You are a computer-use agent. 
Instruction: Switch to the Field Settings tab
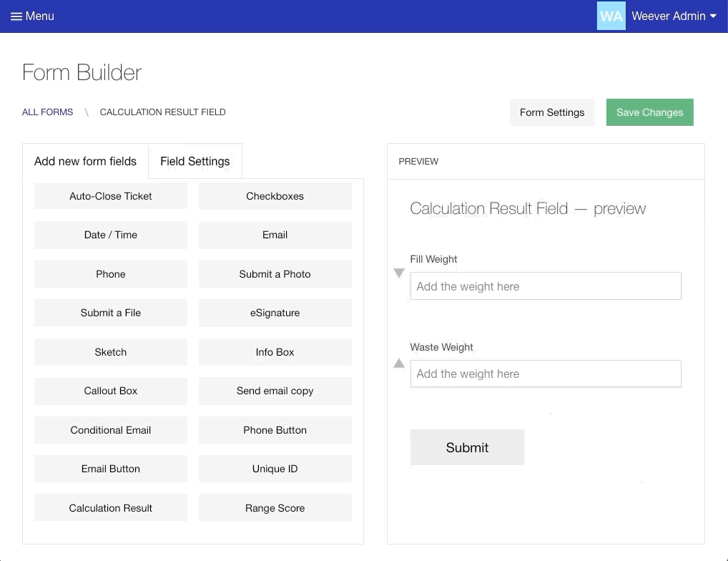point(195,161)
